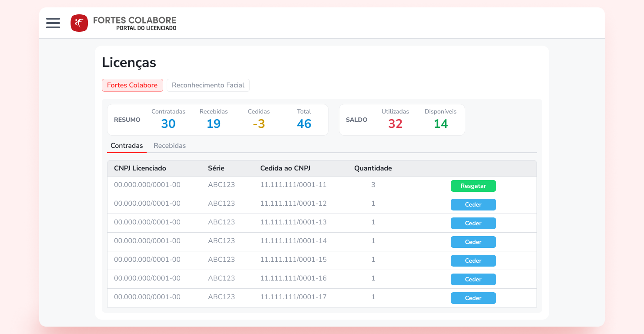644x334 pixels.
Task: Select the Fortes Colabore filter
Action: pos(132,85)
